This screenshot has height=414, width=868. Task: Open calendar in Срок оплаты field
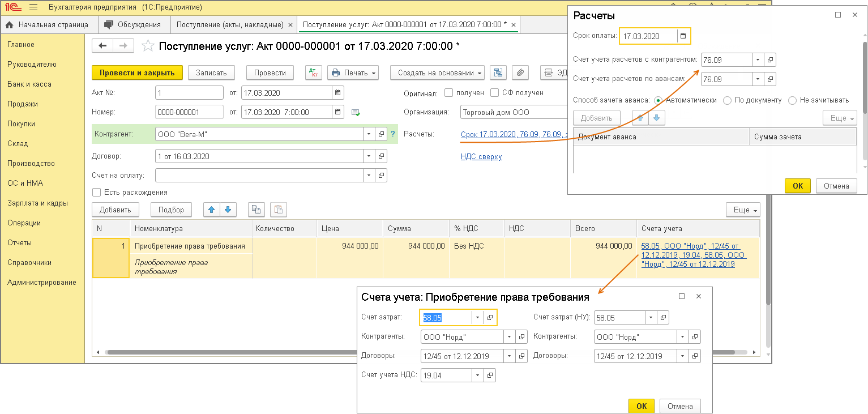point(683,36)
